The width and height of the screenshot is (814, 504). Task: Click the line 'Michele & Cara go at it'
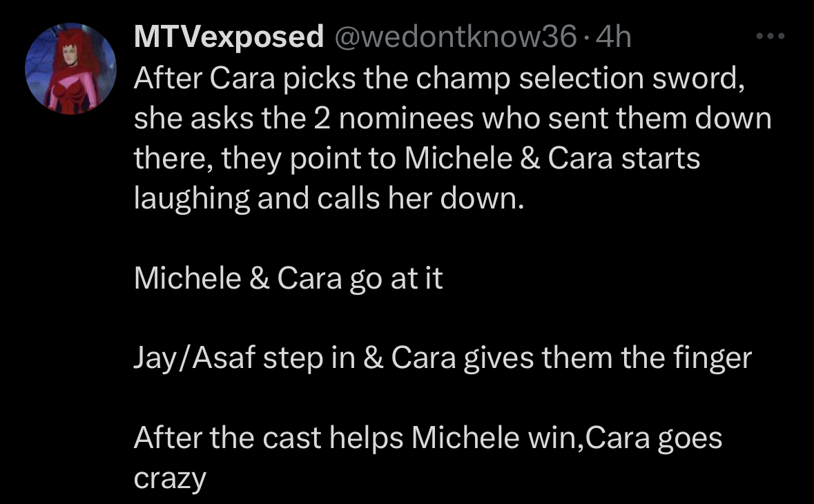pos(288,279)
